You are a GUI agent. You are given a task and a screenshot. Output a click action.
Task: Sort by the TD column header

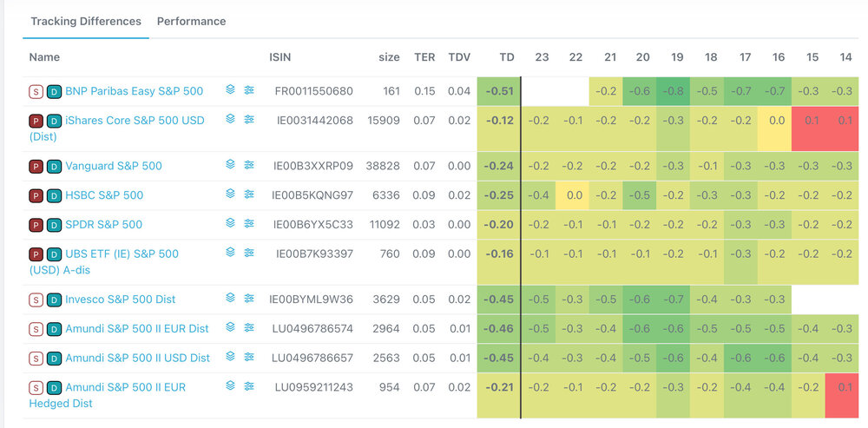507,57
